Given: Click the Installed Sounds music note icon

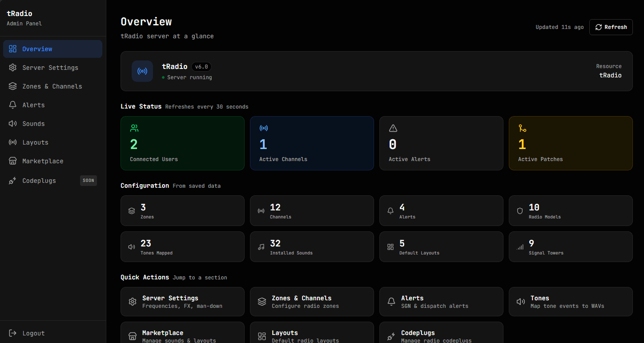Looking at the screenshot, I should pyautogui.click(x=261, y=247).
